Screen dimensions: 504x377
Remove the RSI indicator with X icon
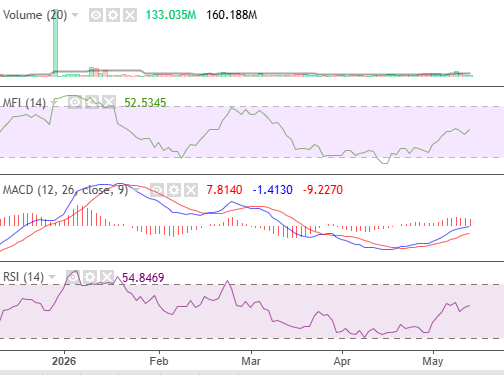pos(107,277)
